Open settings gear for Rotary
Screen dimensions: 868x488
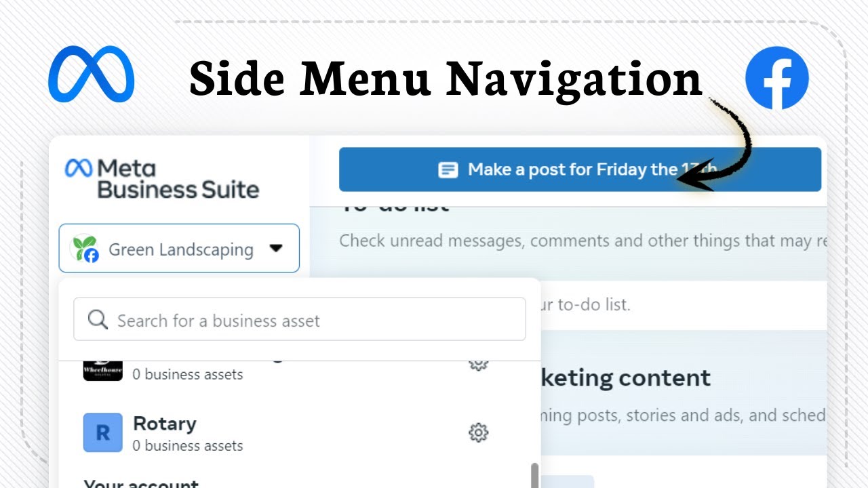479,432
